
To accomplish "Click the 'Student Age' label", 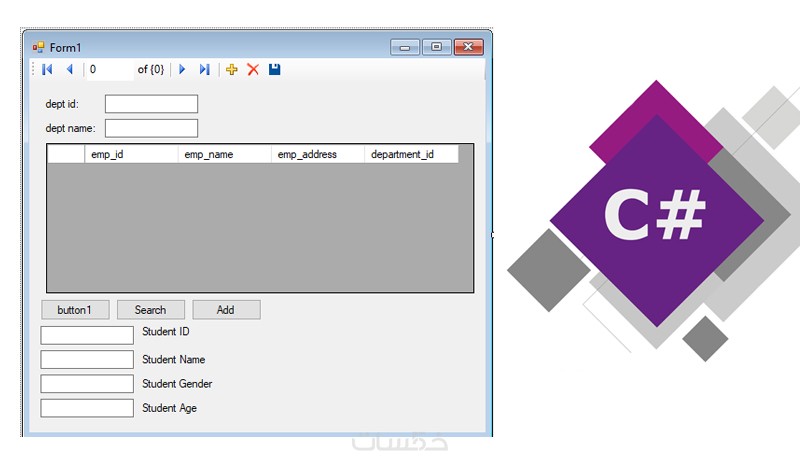I will (169, 408).
